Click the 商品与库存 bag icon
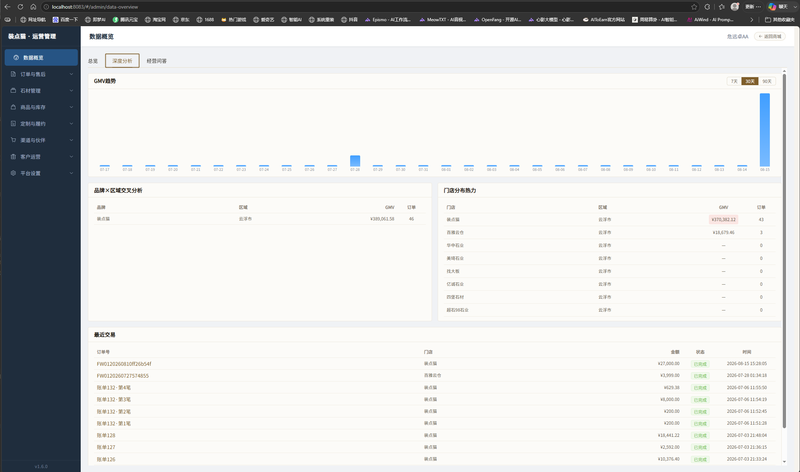The height and width of the screenshot is (472, 800). 13,107
